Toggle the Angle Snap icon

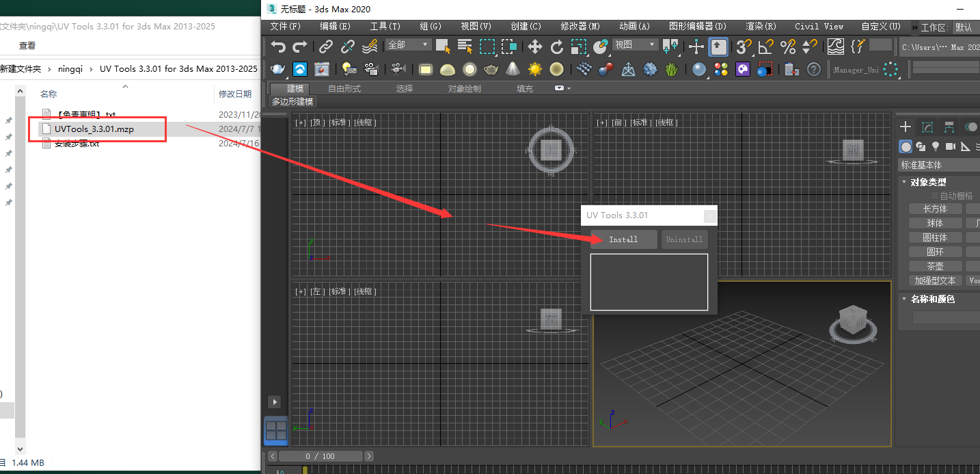765,47
